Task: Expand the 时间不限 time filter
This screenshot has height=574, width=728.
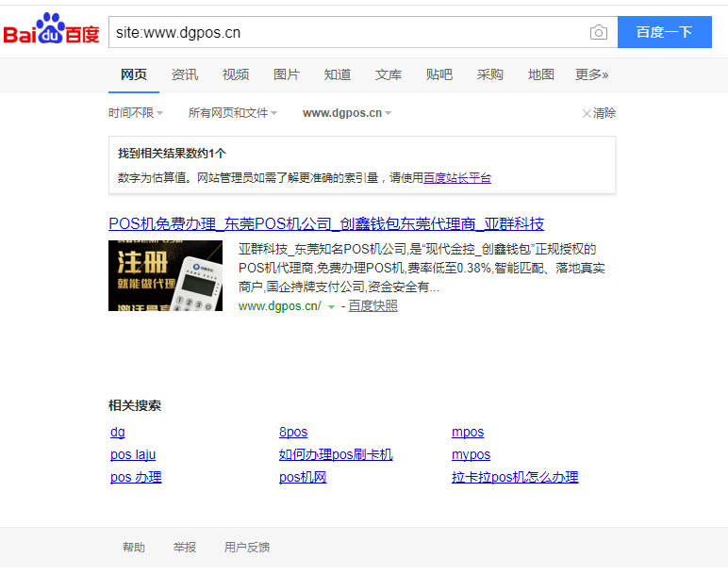Action: coord(136,113)
